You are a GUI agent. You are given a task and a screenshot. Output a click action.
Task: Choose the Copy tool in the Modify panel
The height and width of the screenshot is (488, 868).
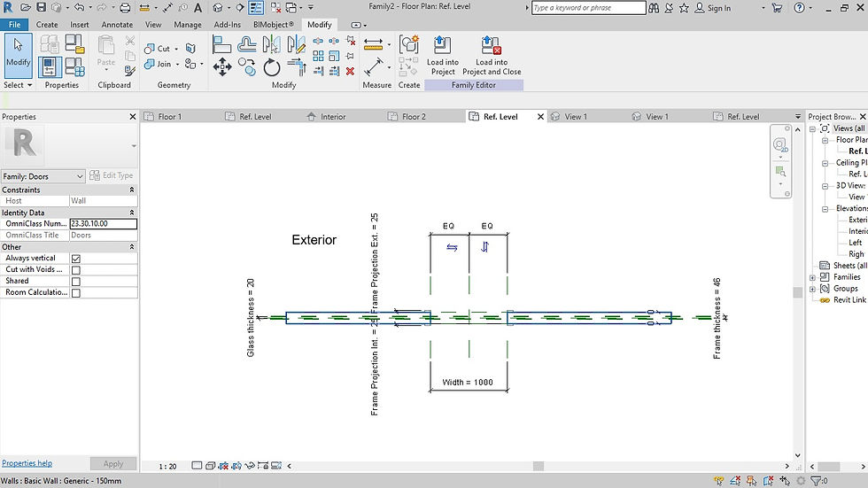coord(247,67)
